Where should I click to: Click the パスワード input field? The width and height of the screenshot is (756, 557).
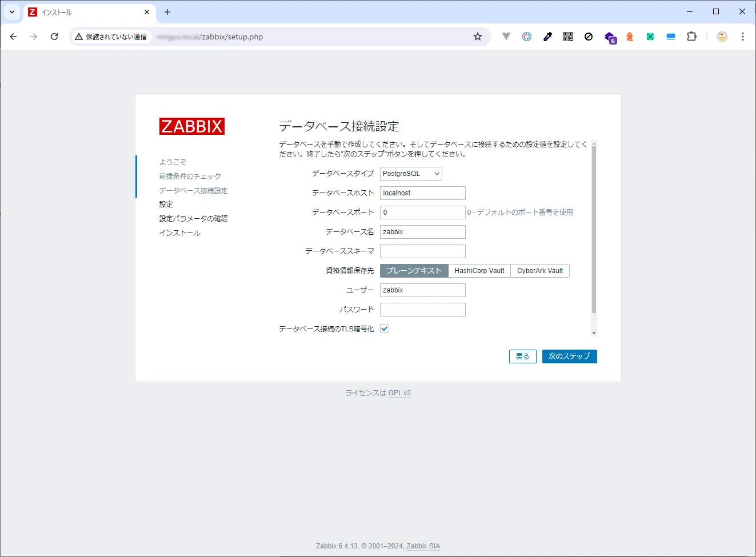(x=422, y=310)
